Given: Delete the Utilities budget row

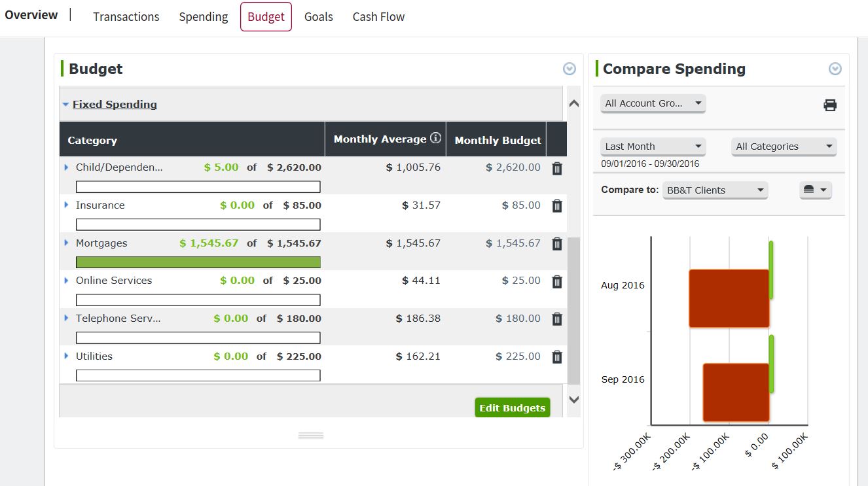Looking at the screenshot, I should (x=557, y=357).
